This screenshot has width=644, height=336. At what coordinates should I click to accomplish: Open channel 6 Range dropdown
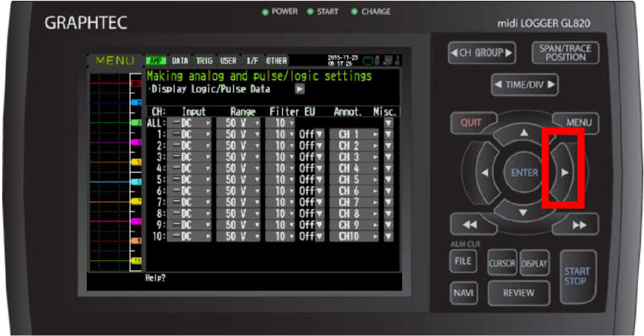240,191
